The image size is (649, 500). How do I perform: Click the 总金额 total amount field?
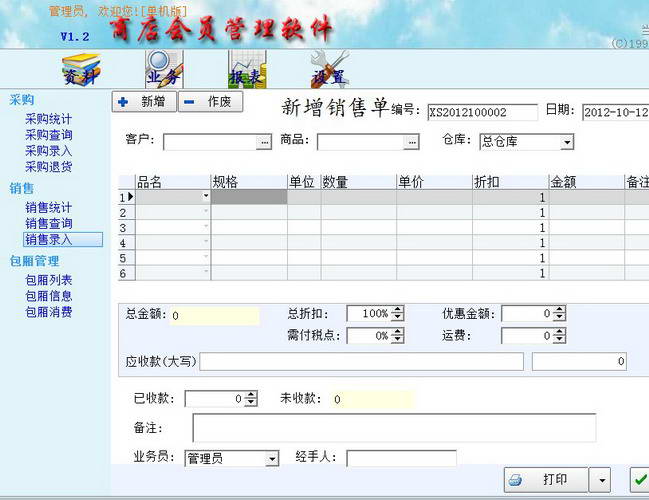(214, 315)
